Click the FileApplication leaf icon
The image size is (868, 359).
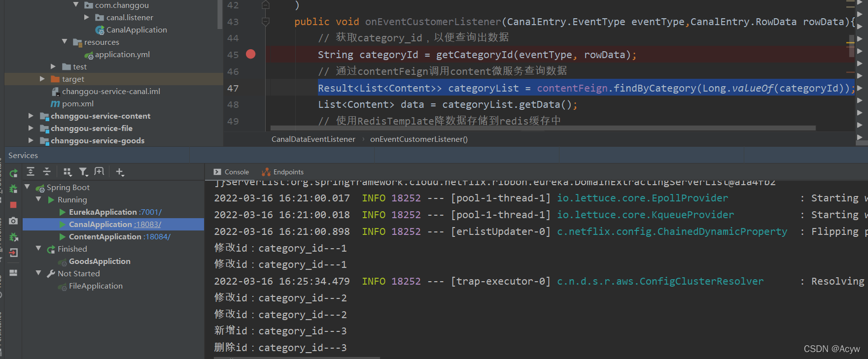tap(63, 286)
